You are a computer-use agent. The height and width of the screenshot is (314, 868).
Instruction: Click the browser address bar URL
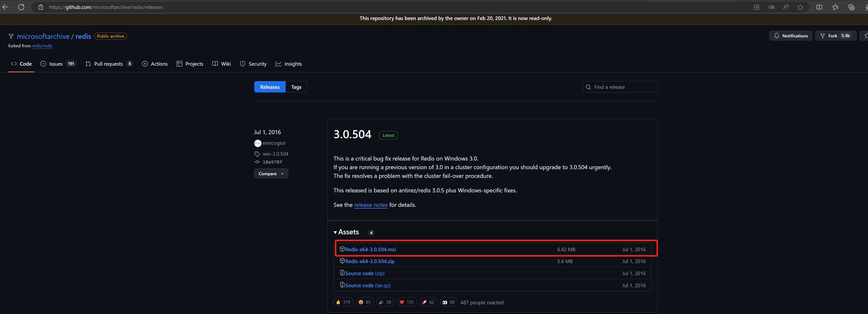coord(106,7)
